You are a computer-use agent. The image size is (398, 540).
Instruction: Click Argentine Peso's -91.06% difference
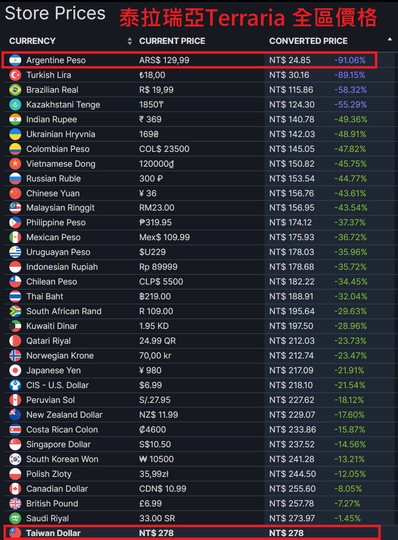click(350, 60)
